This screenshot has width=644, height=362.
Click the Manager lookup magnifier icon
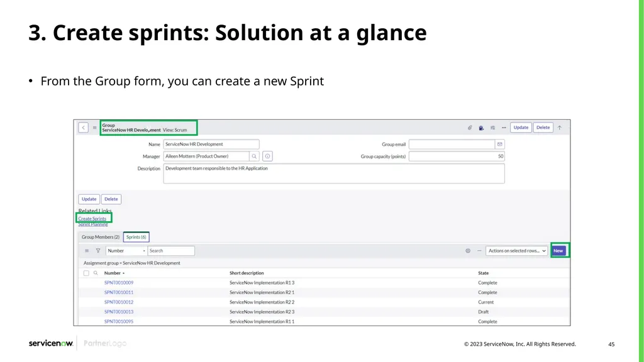pyautogui.click(x=254, y=156)
